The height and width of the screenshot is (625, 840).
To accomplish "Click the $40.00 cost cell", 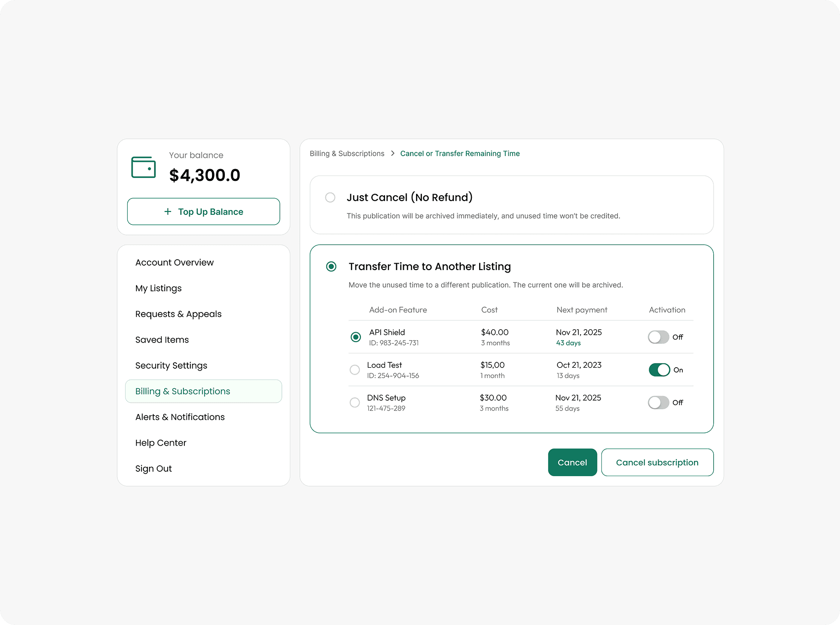I will coord(495,333).
